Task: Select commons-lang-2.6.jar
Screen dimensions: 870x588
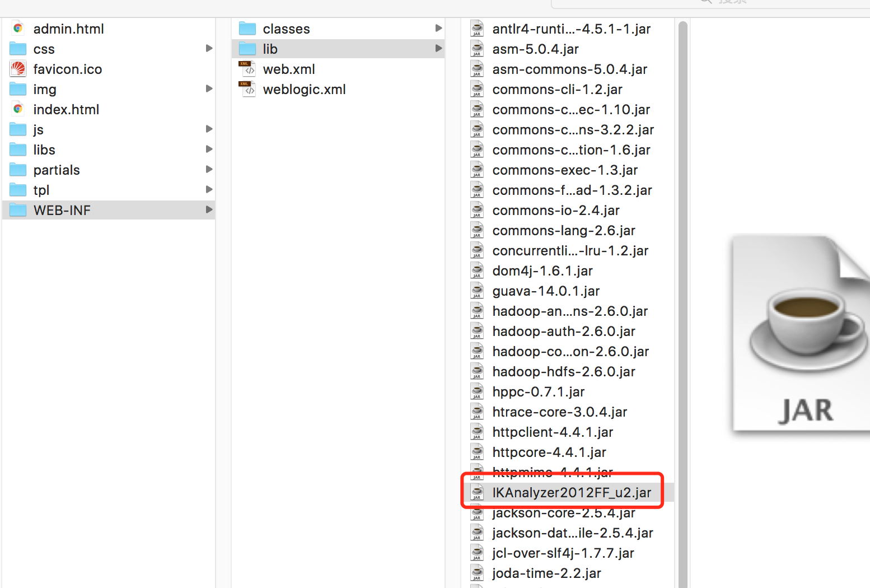Action: point(564,230)
